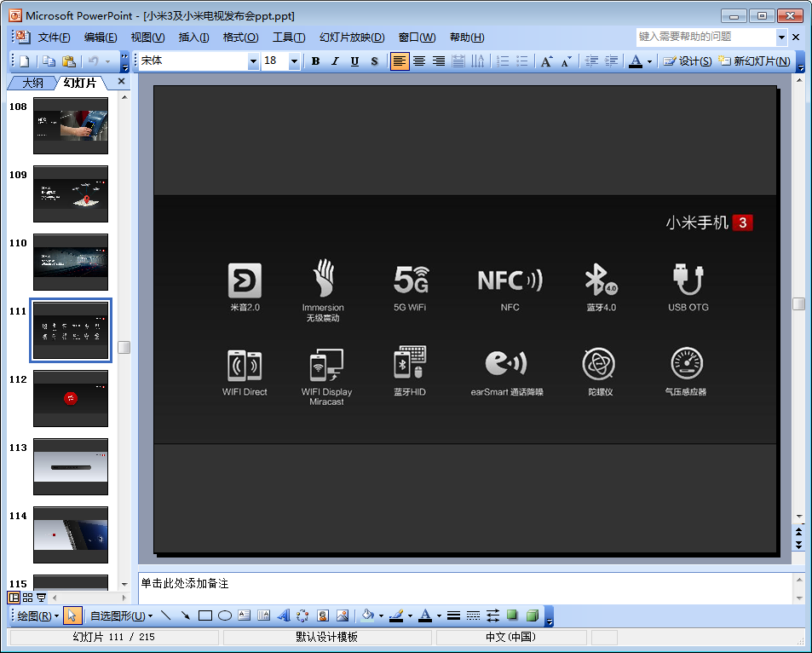Image resolution: width=812 pixels, height=653 pixels.
Task: Switch to the 大纲 outline tab
Action: [32, 83]
